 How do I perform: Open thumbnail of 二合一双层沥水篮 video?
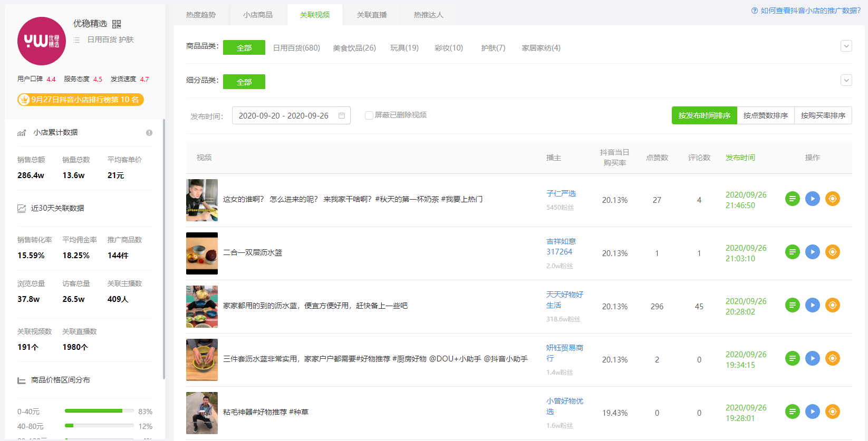click(x=202, y=253)
